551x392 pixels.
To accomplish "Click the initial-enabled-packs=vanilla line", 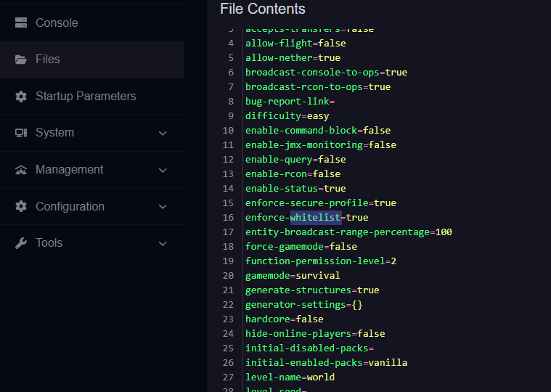I will tap(326, 362).
